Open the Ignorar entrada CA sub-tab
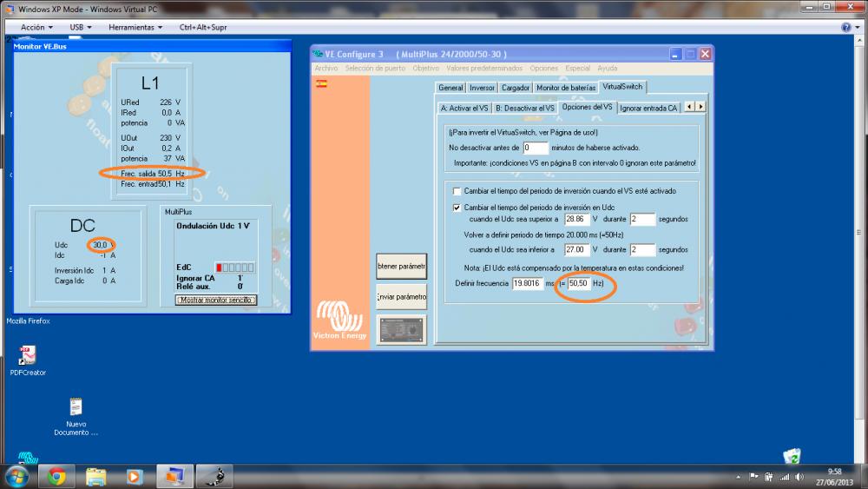Viewport: 868px width, 489px height. point(648,108)
